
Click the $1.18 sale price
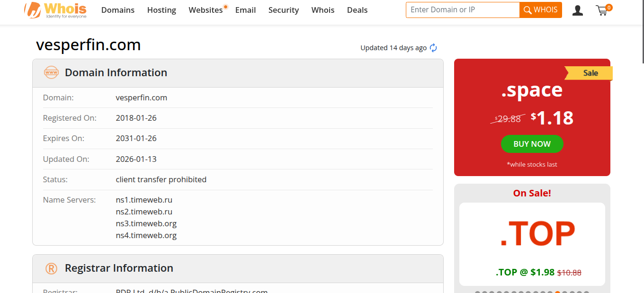pyautogui.click(x=552, y=118)
